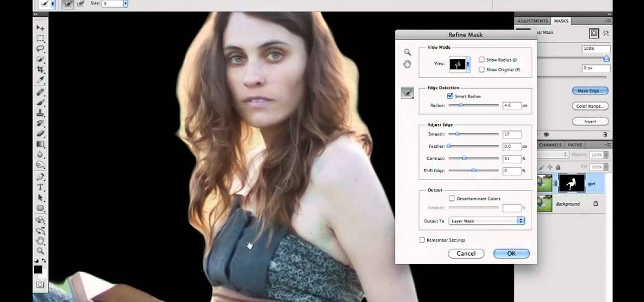Viewport: 644px width, 302px height.
Task: Uncheck the Smart Radius checkbox
Action: (x=450, y=96)
